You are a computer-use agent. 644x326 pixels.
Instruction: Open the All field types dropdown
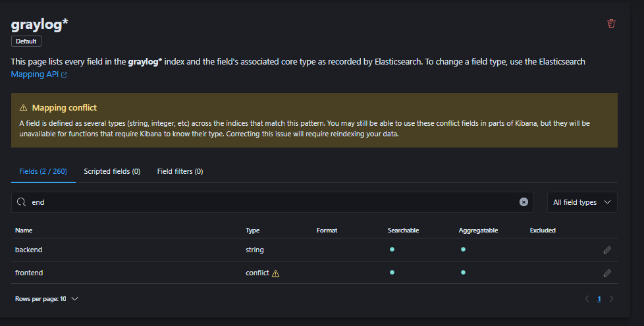582,202
